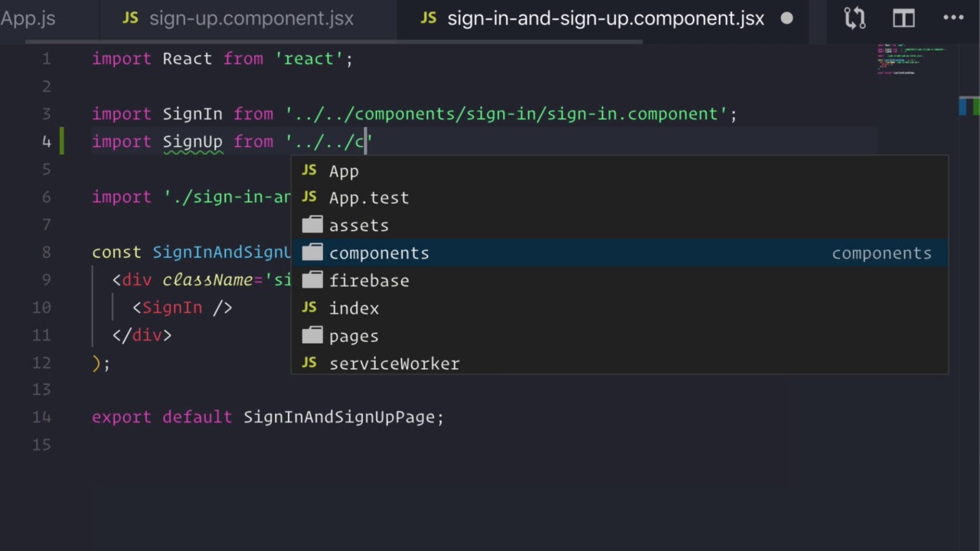Click the closing </div> tag on line 11

(x=142, y=335)
